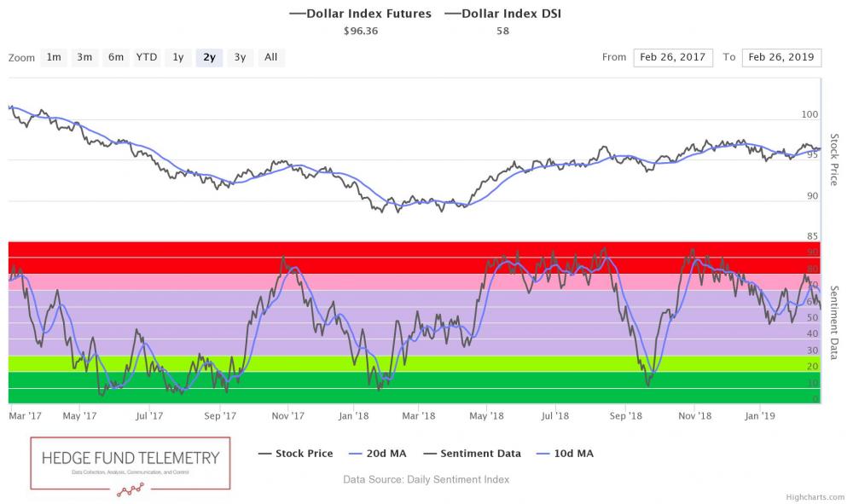
Task: Click the 100 price axis label
Action: (x=809, y=114)
